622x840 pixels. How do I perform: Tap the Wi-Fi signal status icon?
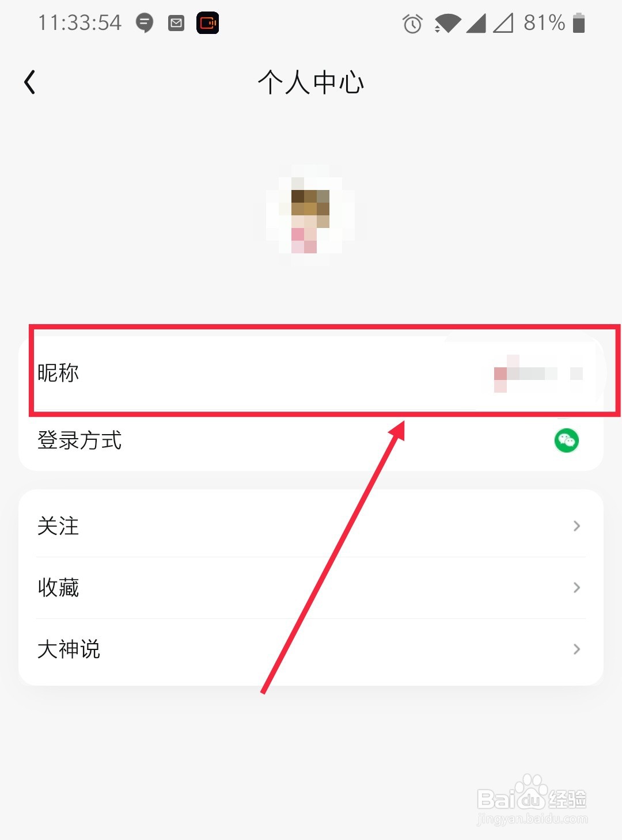coord(447,24)
